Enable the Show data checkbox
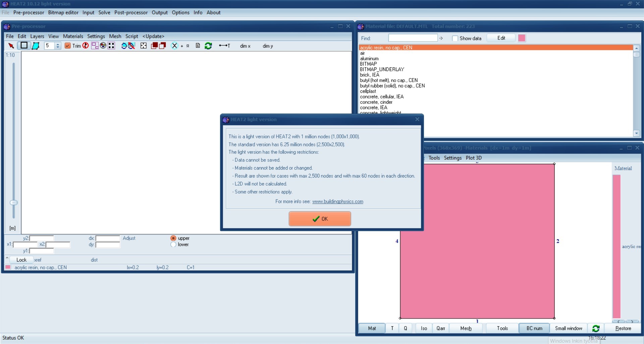 tap(455, 39)
